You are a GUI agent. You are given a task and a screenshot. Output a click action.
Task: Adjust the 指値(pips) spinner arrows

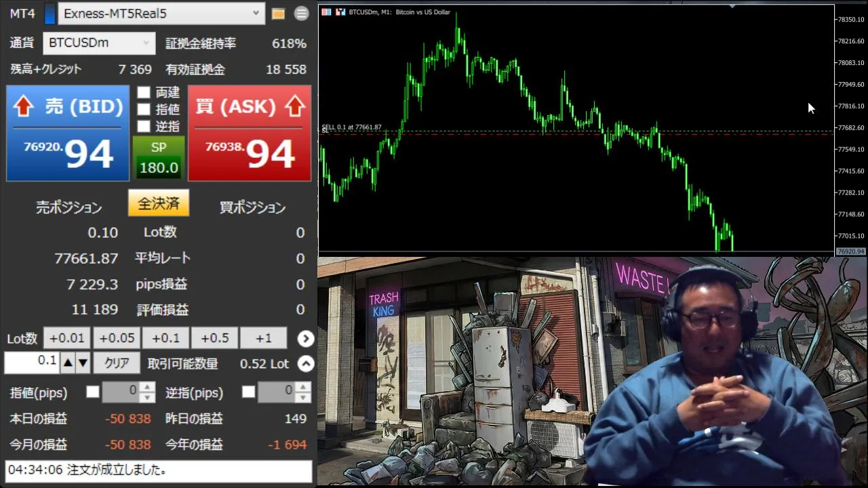coord(147,392)
